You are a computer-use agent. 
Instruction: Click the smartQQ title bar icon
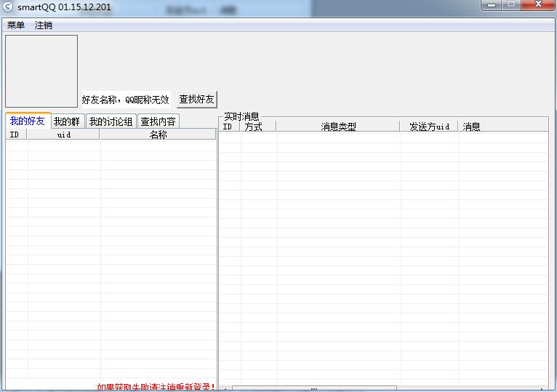8,7
